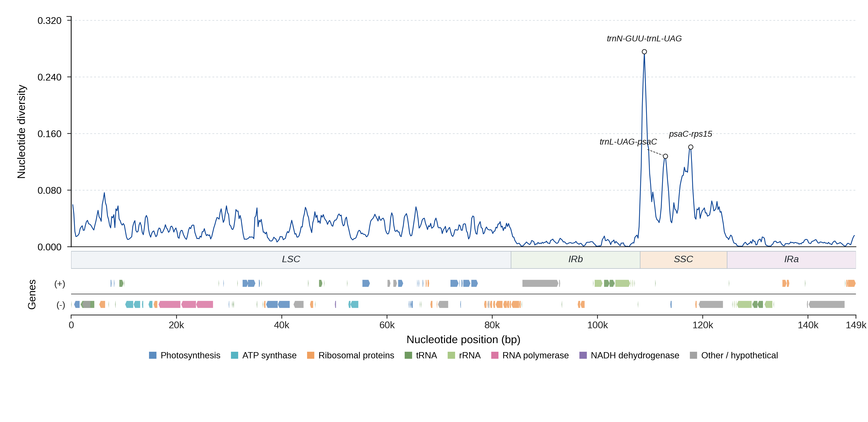Click the Photosynthesis legend color swatch
868x422 pixels.
point(153,355)
